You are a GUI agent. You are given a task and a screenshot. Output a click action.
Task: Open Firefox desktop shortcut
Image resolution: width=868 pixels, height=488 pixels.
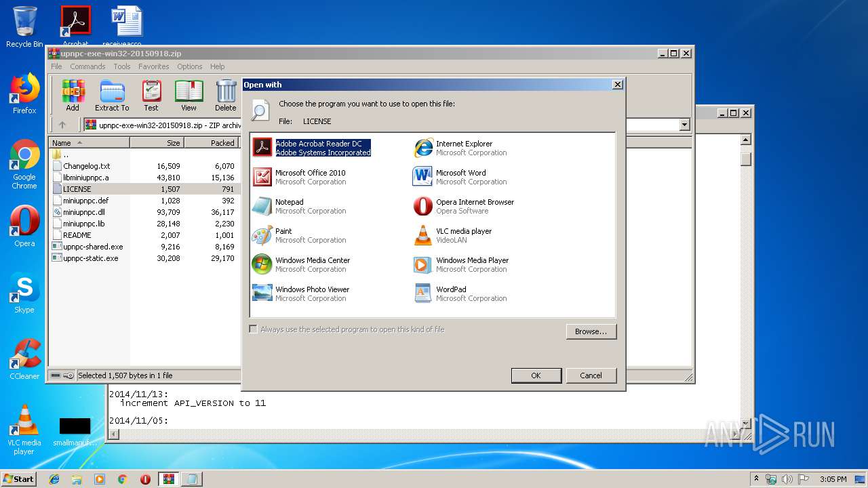tap(24, 94)
